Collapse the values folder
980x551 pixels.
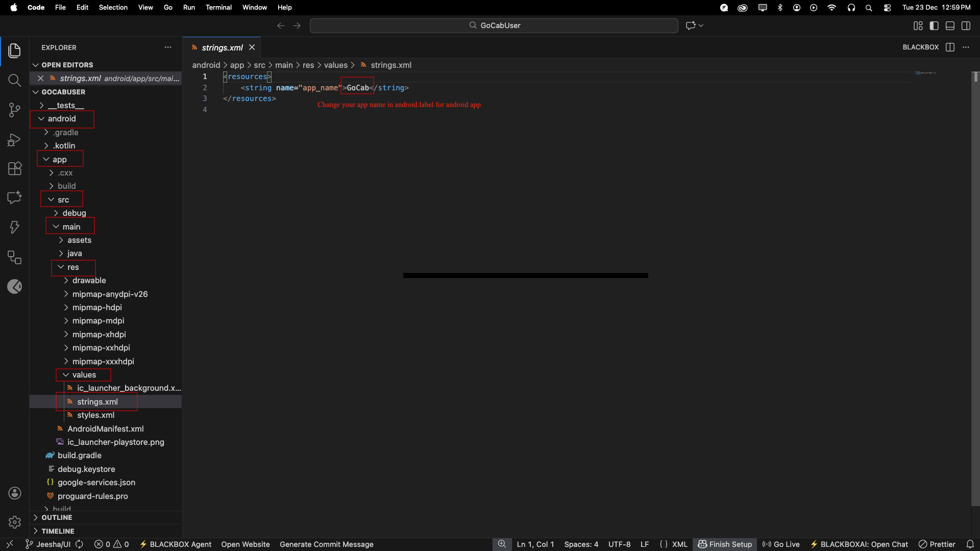point(84,375)
